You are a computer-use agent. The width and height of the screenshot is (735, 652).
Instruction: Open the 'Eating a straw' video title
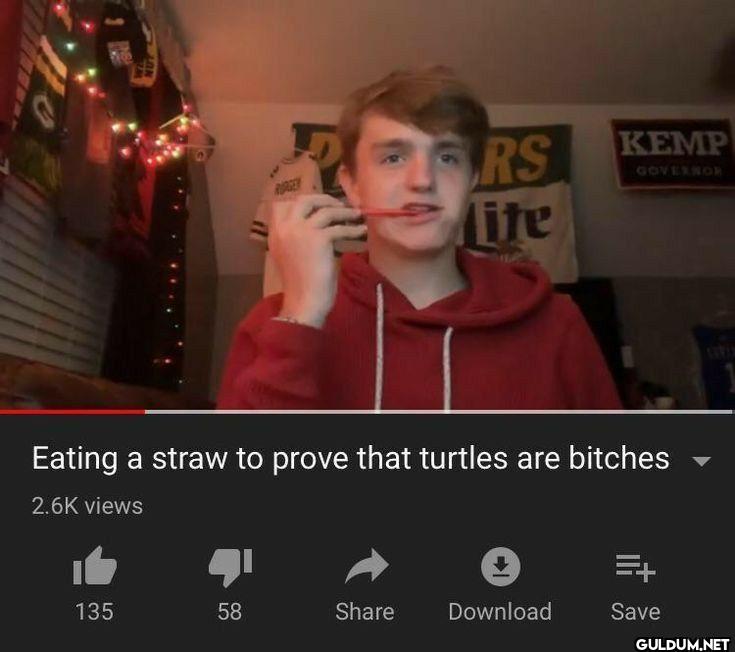click(x=351, y=458)
